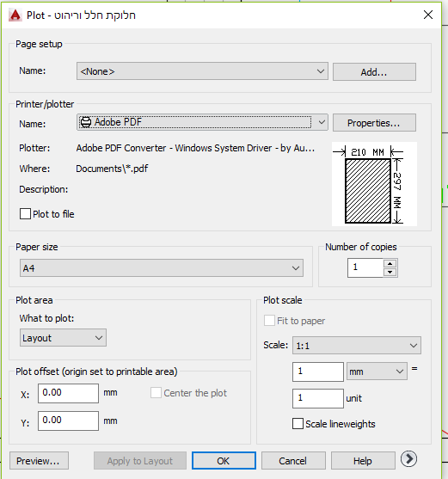The image size is (448, 479).
Task: Click the Add... page setup button
Action: [374, 72]
